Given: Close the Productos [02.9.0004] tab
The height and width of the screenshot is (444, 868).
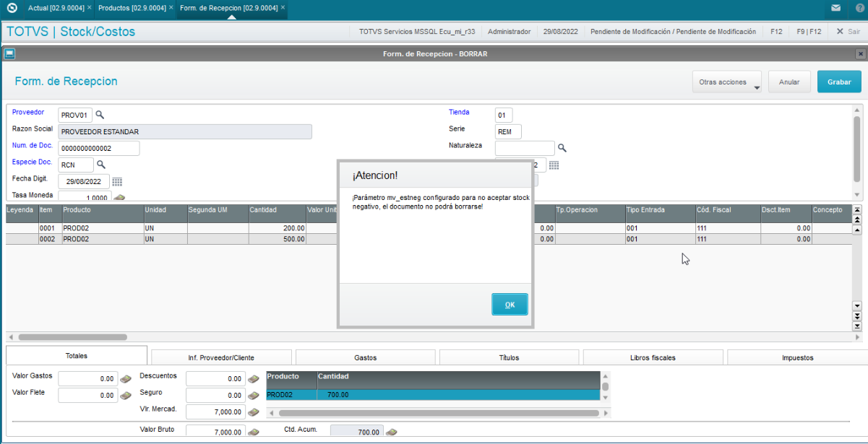Looking at the screenshot, I should tap(171, 7).
